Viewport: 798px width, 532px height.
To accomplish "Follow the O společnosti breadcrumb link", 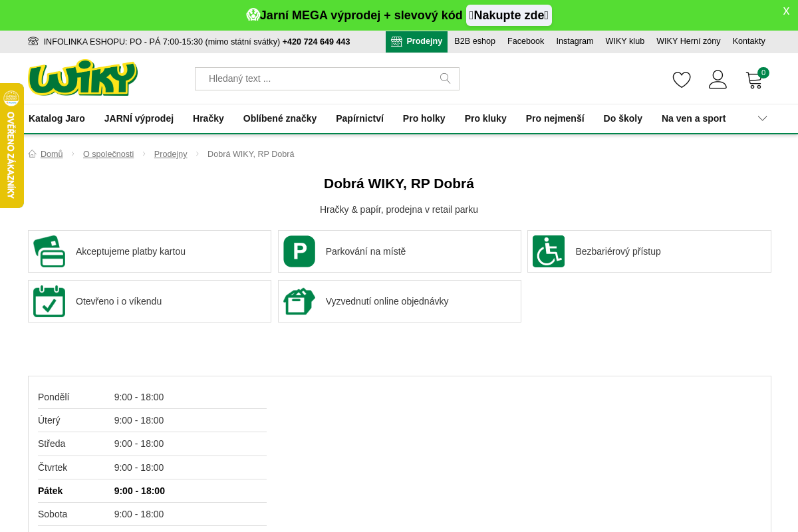I will point(108,154).
